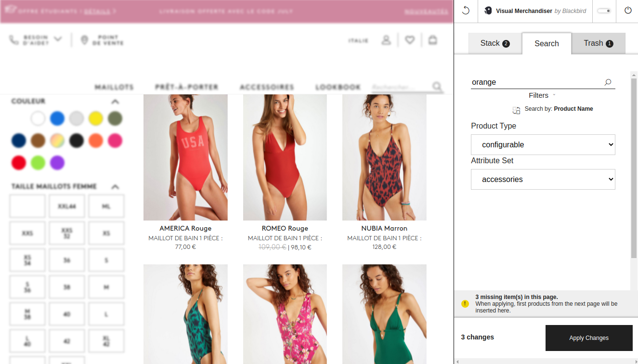Open the Trash tab
638x364 pixels.
599,43
